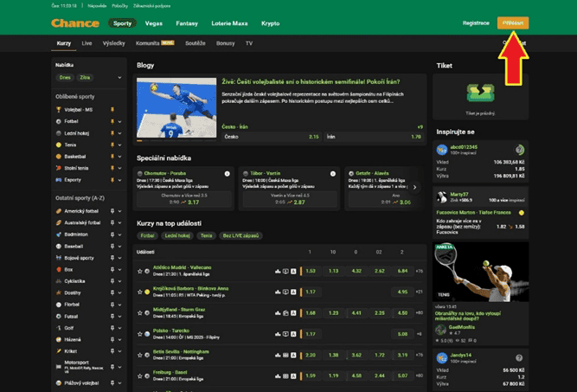Image resolution: width=577 pixels, height=392 pixels.
Task: Star the Polsko - Turecko match
Action: click(x=140, y=334)
